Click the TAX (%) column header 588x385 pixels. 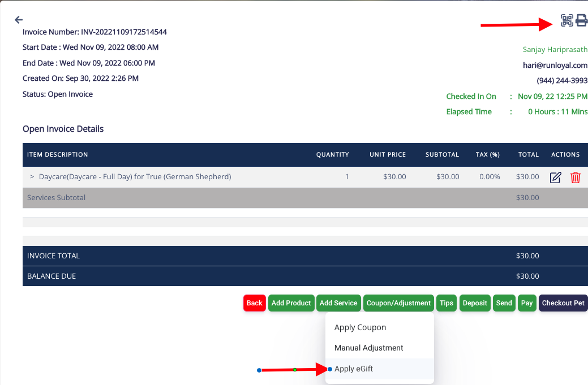click(x=487, y=155)
